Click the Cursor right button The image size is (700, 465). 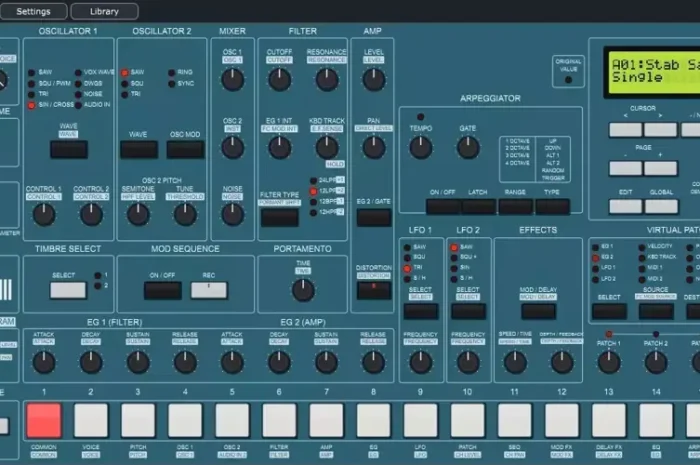660,130
